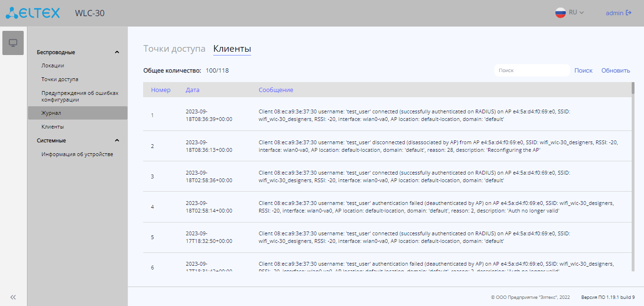Click Обновить to refresh the log
Viewport: 644px width, 306px height.
[616, 70]
